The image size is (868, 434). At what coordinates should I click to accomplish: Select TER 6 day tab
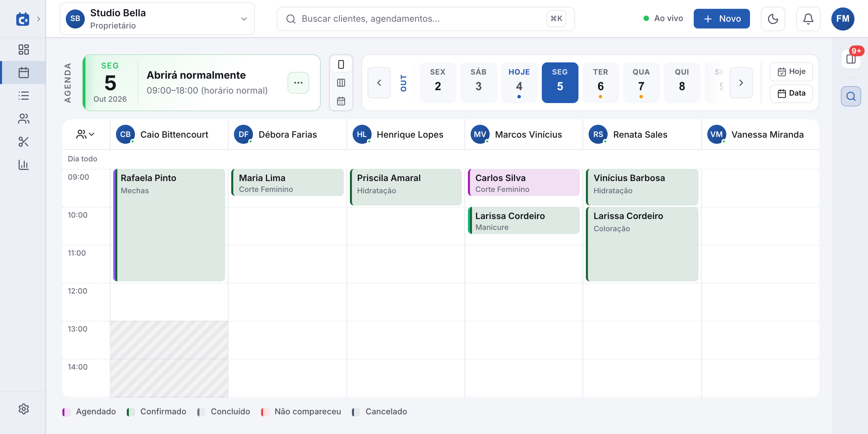click(600, 83)
